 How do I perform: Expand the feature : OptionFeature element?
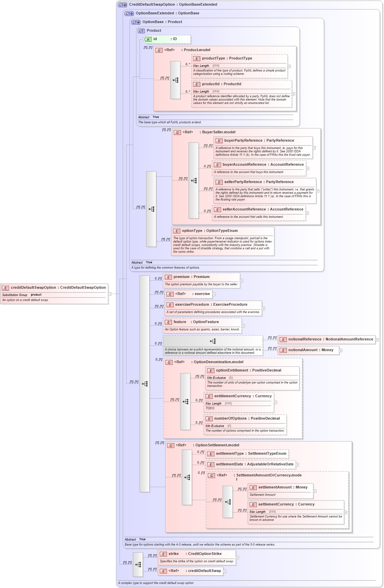(x=243, y=326)
